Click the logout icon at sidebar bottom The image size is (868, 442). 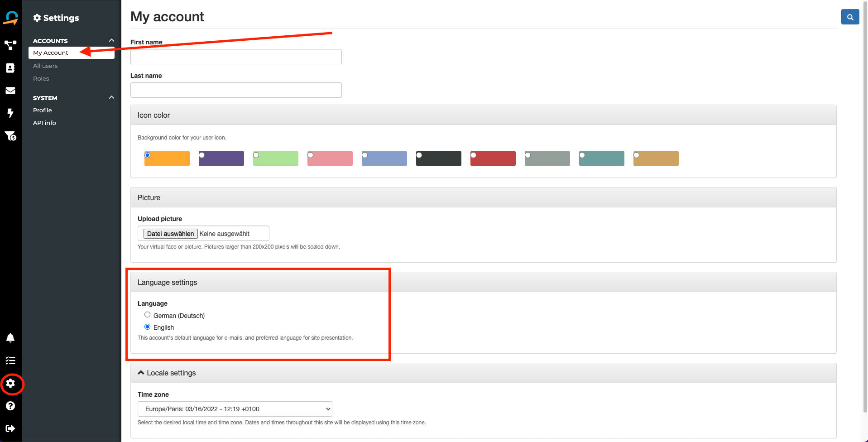[10, 428]
